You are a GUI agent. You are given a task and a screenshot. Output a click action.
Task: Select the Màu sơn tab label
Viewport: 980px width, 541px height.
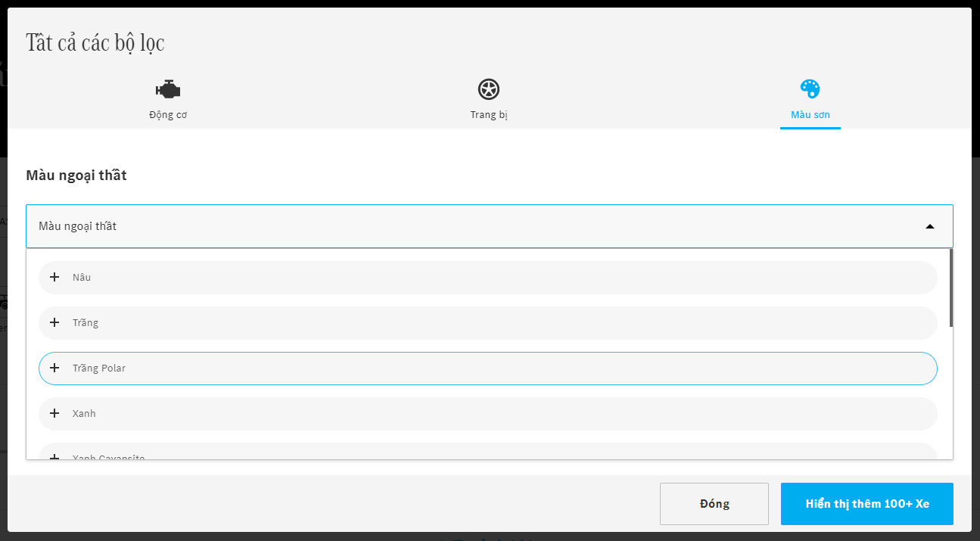click(810, 115)
